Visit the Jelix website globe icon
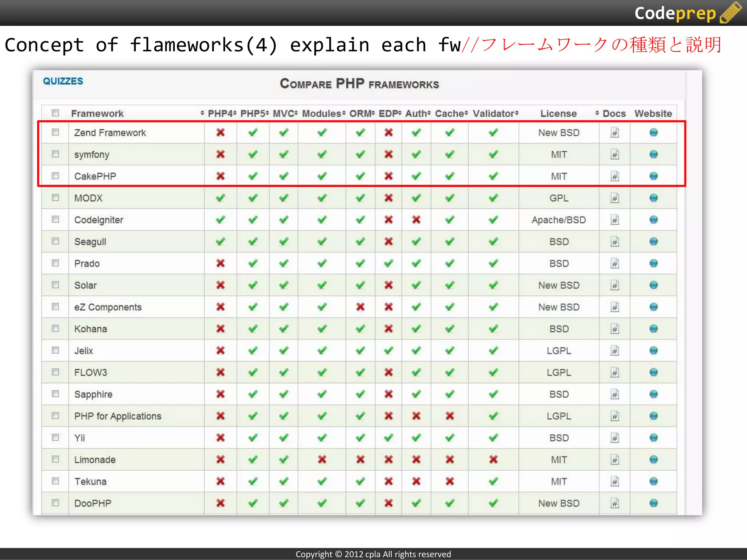Image resolution: width=747 pixels, height=560 pixels. [653, 350]
